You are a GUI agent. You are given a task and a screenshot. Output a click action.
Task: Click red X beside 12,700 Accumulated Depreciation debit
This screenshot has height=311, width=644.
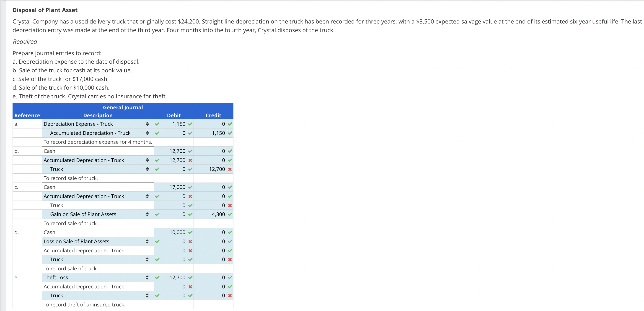click(190, 160)
